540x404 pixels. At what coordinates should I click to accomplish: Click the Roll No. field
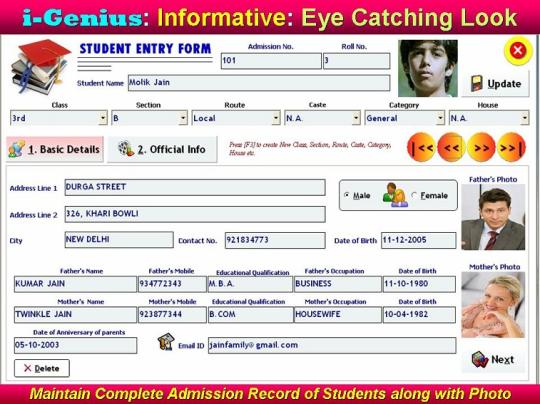(x=357, y=61)
